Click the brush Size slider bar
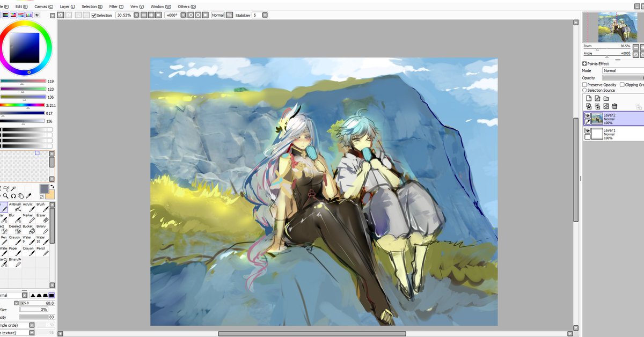The height and width of the screenshot is (337, 644). pos(37,303)
